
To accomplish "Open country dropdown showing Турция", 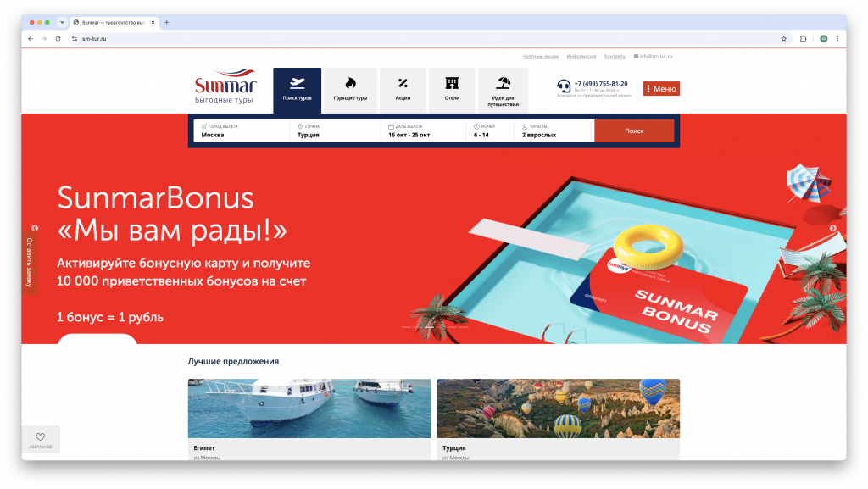I will (x=335, y=131).
